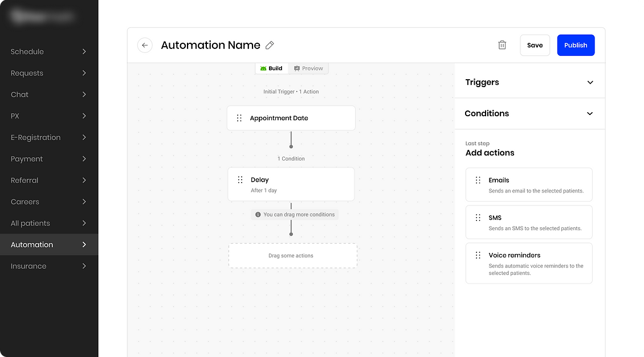The height and width of the screenshot is (357, 644).
Task: Expand the Triggers section
Action: (x=590, y=83)
